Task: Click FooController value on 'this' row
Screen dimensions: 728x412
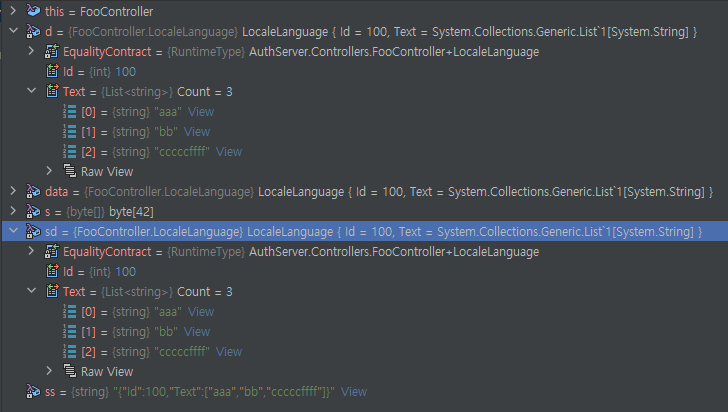Action: (117, 12)
